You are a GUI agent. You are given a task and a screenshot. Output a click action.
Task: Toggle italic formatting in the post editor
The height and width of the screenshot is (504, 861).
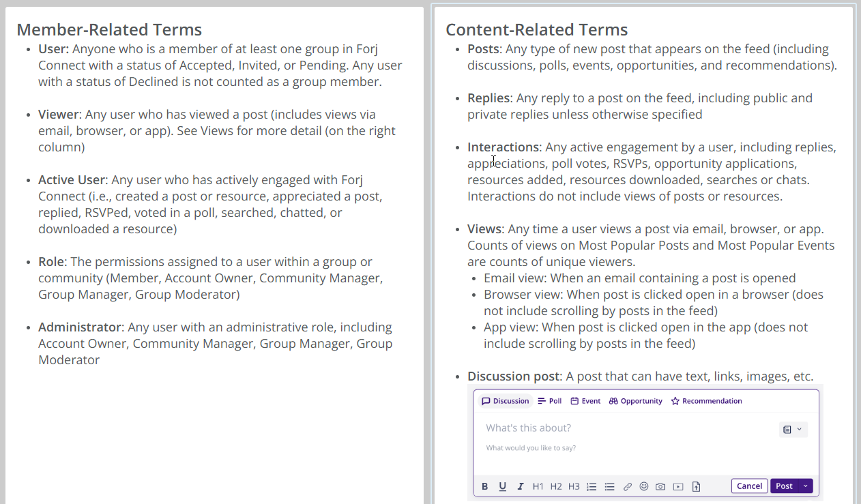[x=521, y=486]
